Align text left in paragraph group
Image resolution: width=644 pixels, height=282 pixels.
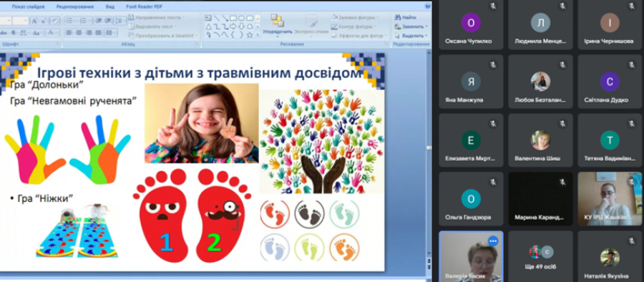(69, 32)
